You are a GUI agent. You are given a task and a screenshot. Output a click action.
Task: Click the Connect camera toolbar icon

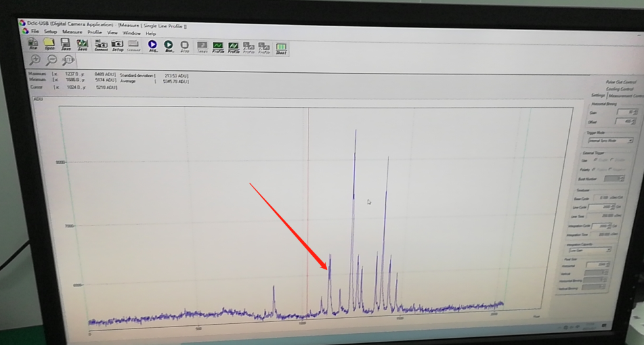click(100, 45)
